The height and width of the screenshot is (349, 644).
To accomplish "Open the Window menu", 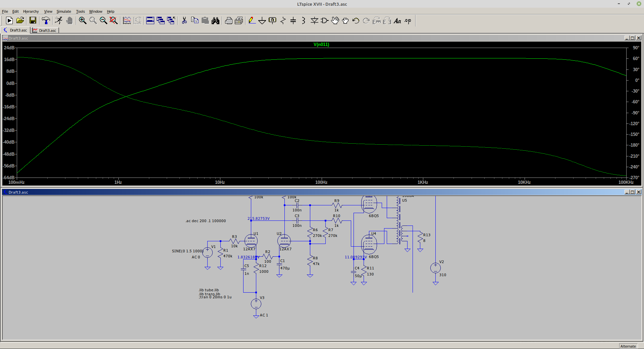I will point(96,11).
